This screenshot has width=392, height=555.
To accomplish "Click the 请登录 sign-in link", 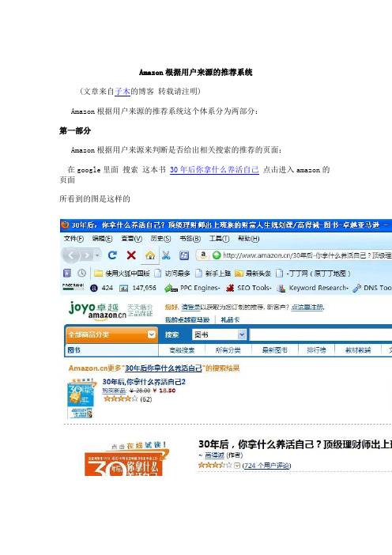I will 191,308.
